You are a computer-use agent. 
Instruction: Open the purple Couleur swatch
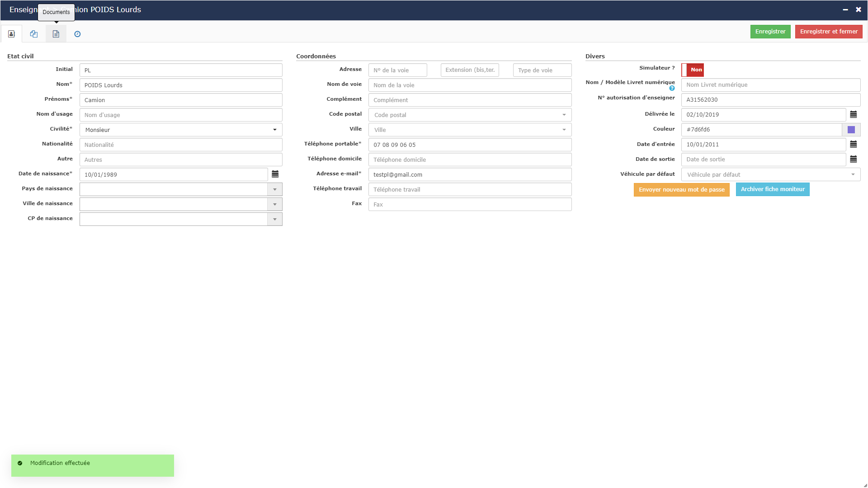(x=851, y=130)
